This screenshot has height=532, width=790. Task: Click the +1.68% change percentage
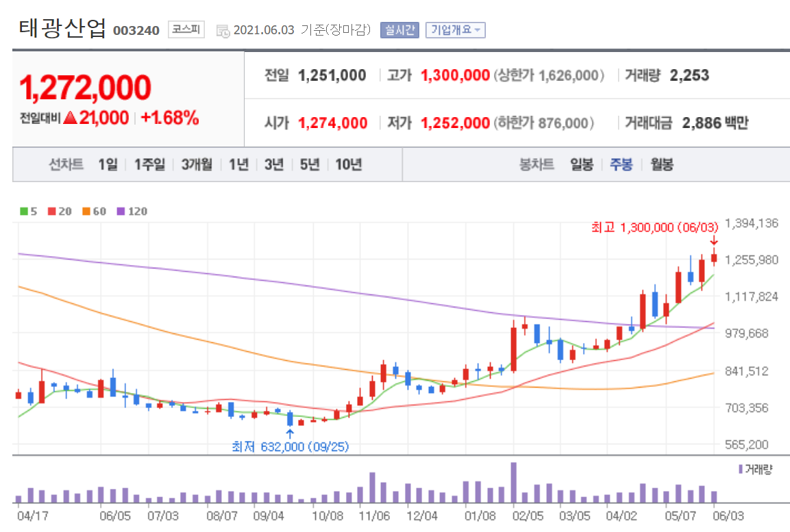coord(170,118)
